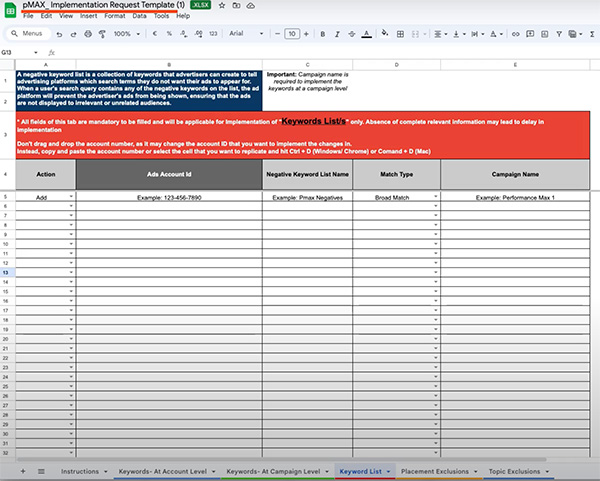
Task: Open text rotation options
Action: tap(496, 34)
